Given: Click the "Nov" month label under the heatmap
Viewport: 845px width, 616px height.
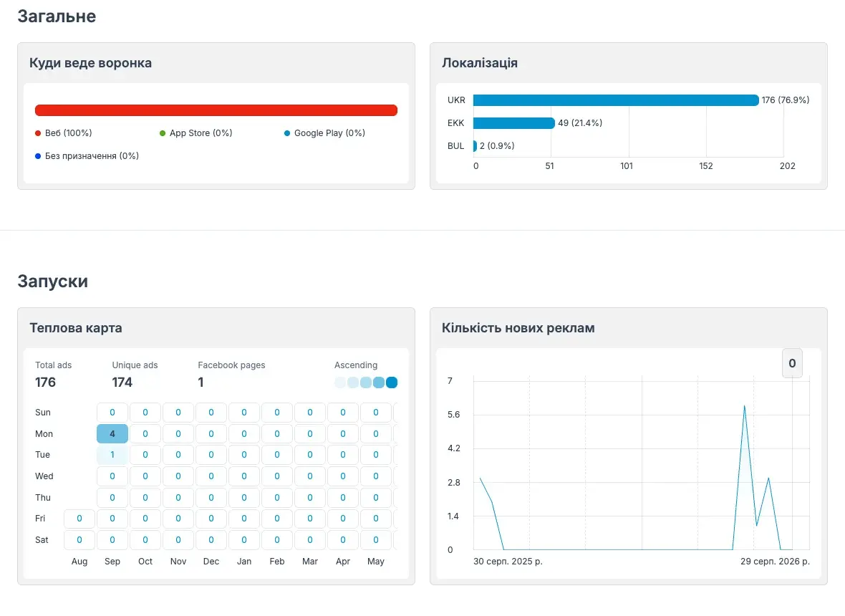Looking at the screenshot, I should [x=178, y=561].
